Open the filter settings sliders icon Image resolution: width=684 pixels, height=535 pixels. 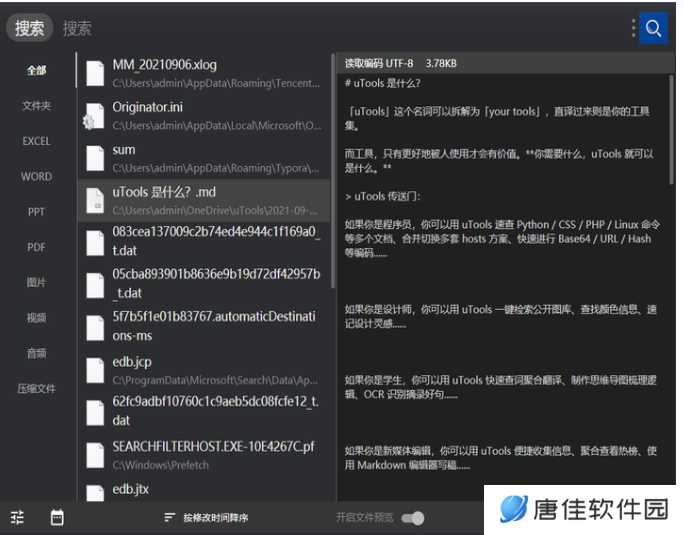point(17,518)
